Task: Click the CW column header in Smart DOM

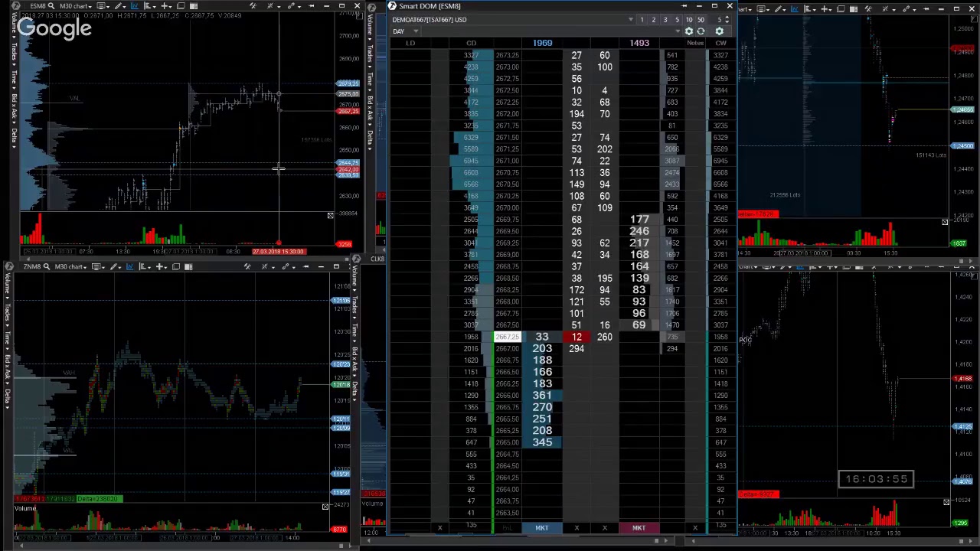Action: [x=720, y=43]
